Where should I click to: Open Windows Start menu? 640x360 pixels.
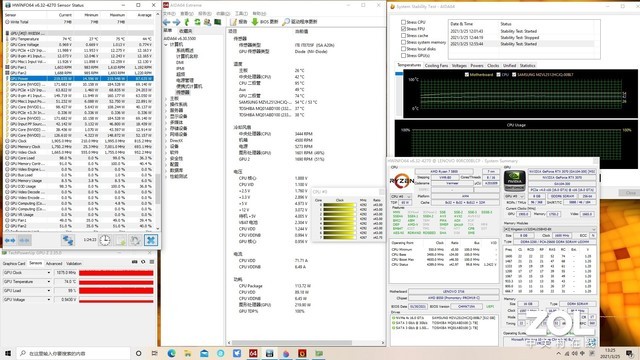(x=7, y=353)
